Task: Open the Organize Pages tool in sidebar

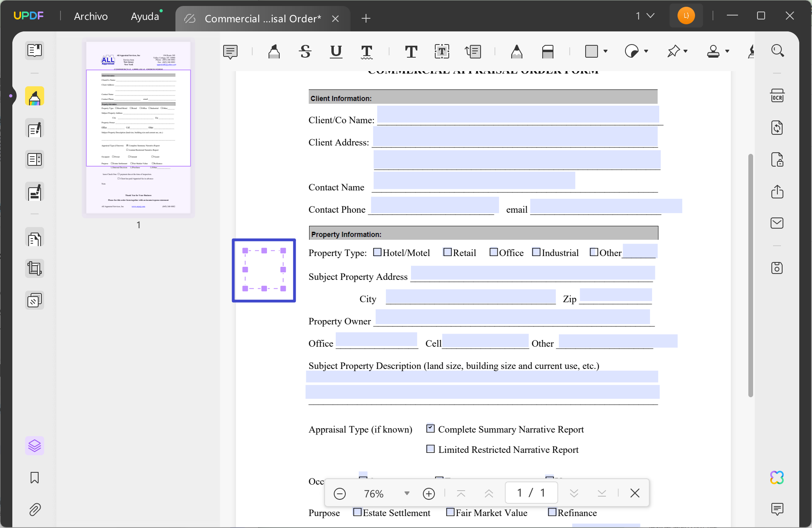Action: pyautogui.click(x=35, y=238)
